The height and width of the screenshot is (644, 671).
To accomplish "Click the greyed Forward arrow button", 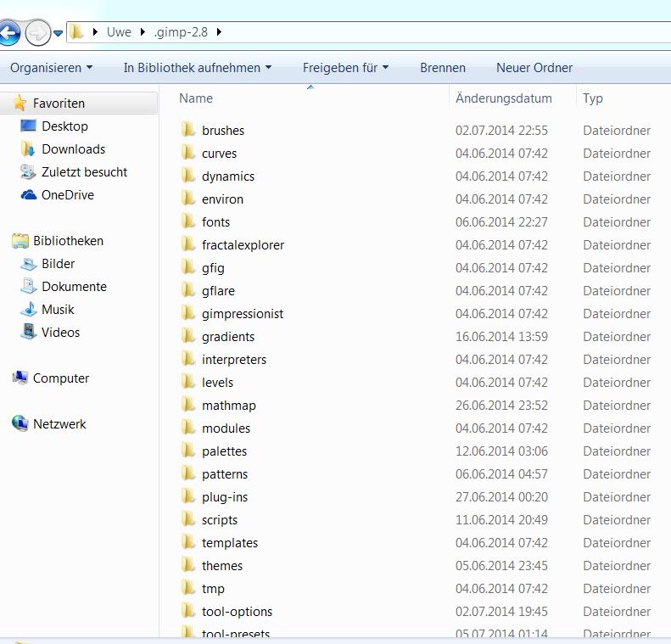I will point(37,32).
